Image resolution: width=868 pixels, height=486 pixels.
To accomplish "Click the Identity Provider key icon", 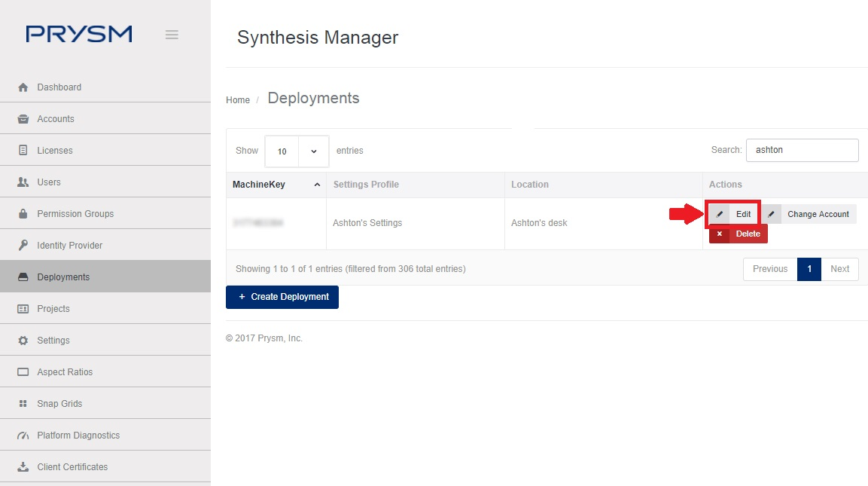I will (x=23, y=245).
